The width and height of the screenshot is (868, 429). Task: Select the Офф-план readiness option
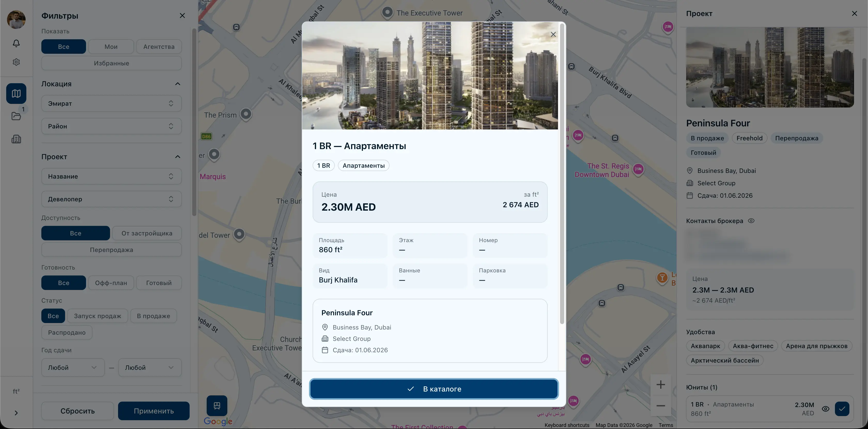coord(111,283)
